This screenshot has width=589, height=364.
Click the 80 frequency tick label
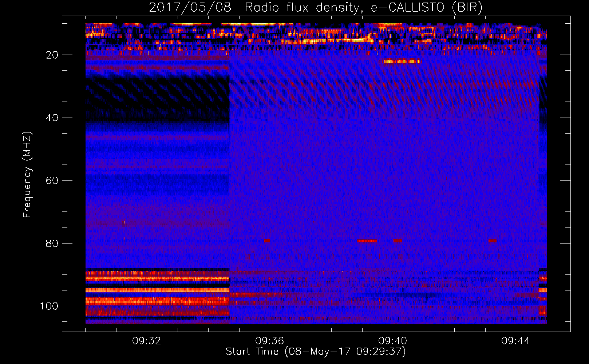tap(52, 243)
